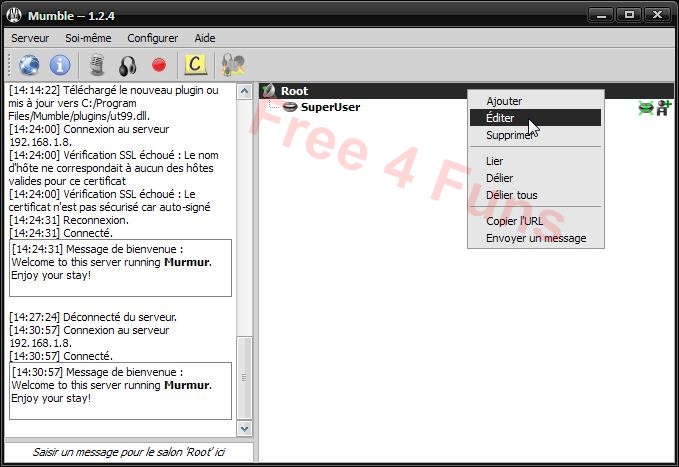Image resolution: width=679 pixels, height=467 pixels.
Task: Open the Aide menu
Action: pyautogui.click(x=204, y=38)
